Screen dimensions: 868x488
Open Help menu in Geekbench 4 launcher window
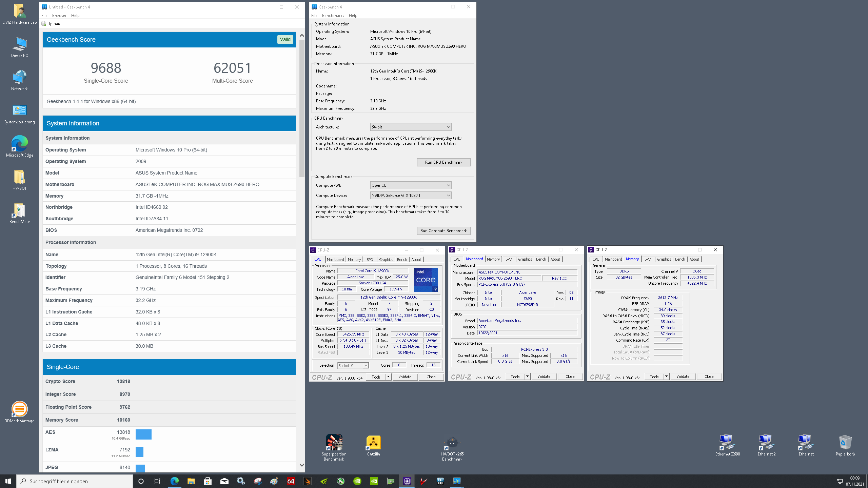coord(353,16)
